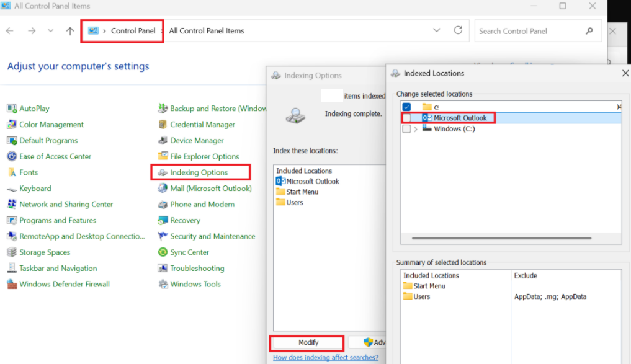Click Control Panel breadcrumb in address bar

click(133, 31)
